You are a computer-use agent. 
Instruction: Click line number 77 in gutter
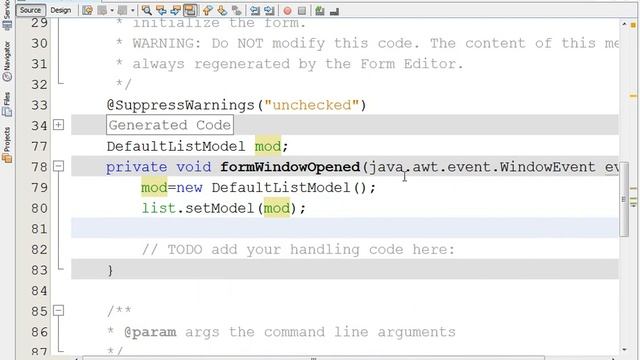[x=39, y=146]
